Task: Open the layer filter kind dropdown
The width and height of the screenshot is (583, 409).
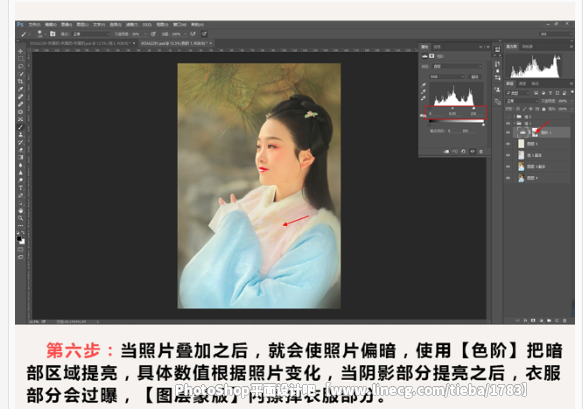Action: (x=518, y=93)
